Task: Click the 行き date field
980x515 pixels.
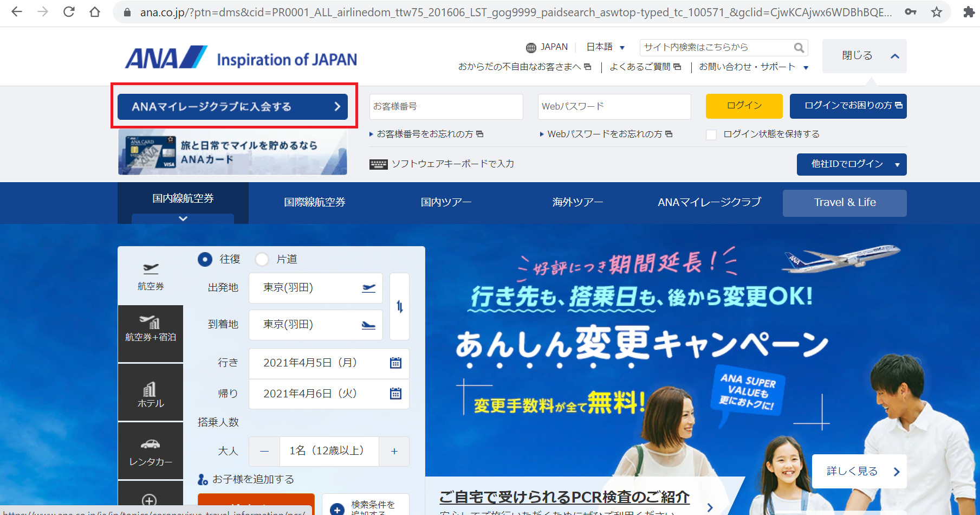Action: coord(329,363)
